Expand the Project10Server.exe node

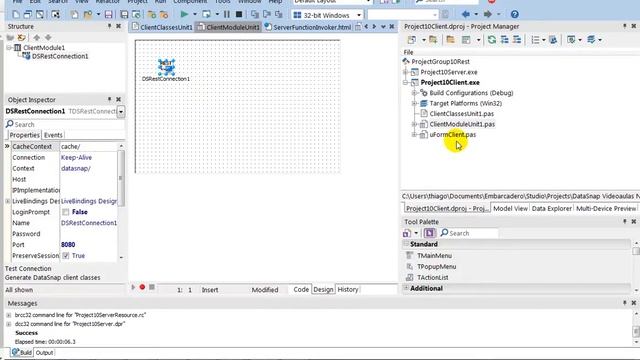[405, 72]
